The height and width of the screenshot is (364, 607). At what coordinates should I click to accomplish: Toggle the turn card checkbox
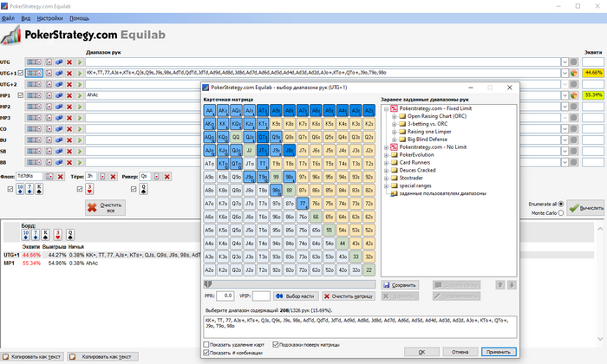coord(80,189)
